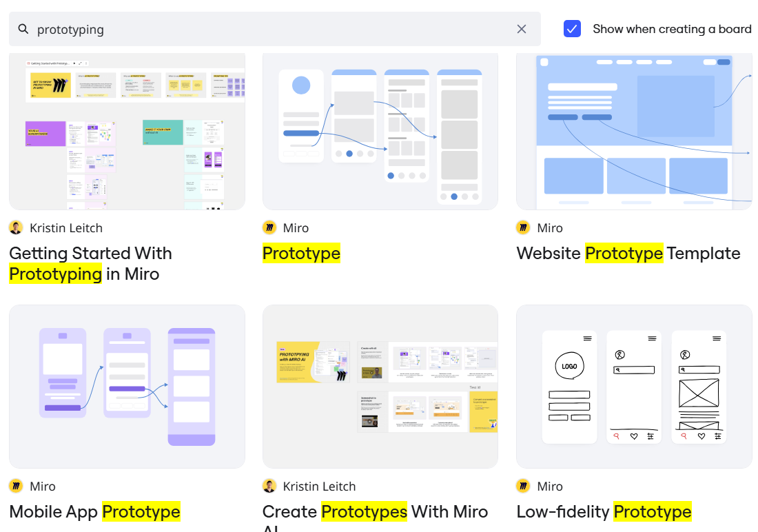Click the Miro logo on Website Prototype Template
Image resolution: width=758 pixels, height=532 pixels.
pos(522,227)
